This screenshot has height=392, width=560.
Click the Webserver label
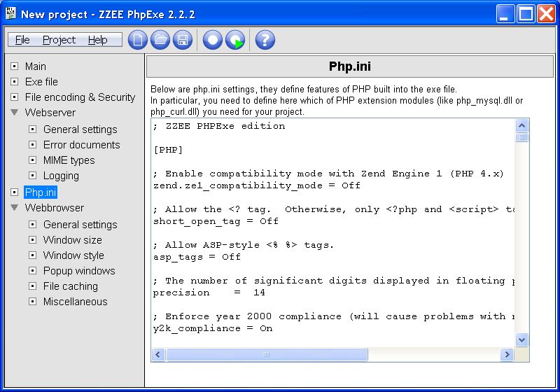pyautogui.click(x=50, y=113)
